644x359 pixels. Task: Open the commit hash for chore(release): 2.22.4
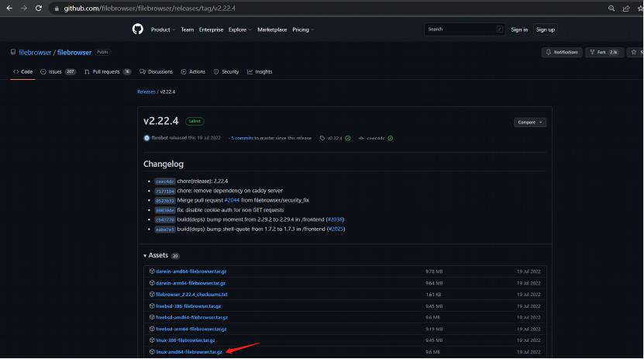tap(165, 181)
